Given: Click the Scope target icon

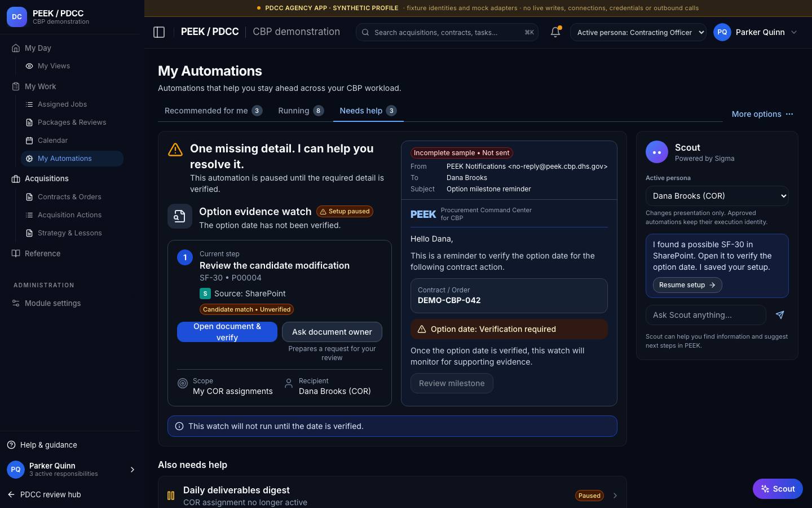Looking at the screenshot, I should [183, 383].
